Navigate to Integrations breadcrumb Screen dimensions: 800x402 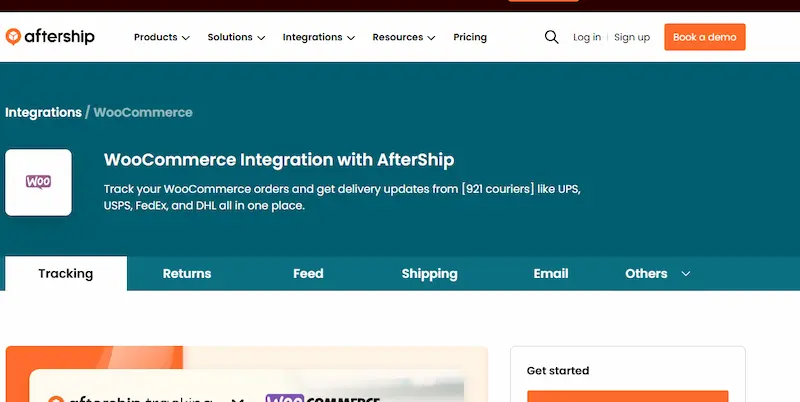(43, 112)
